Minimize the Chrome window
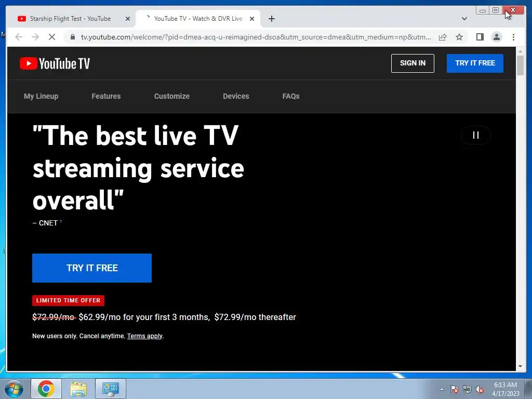Image resolution: width=532 pixels, height=399 pixels. click(483, 10)
